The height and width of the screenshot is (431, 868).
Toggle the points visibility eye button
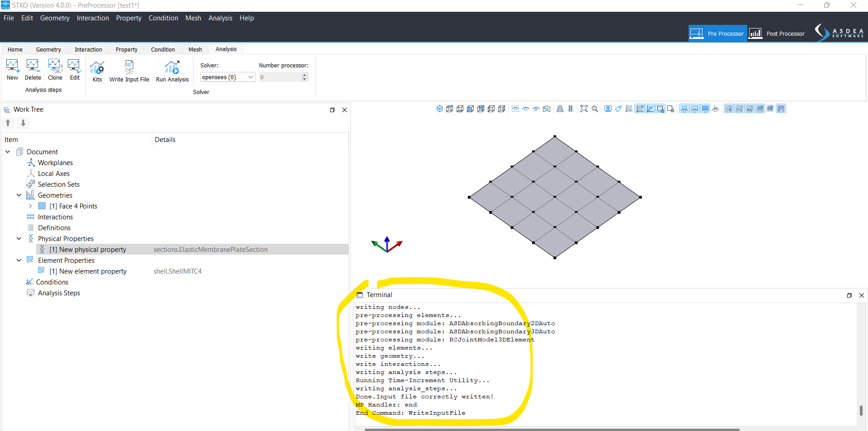684,109
